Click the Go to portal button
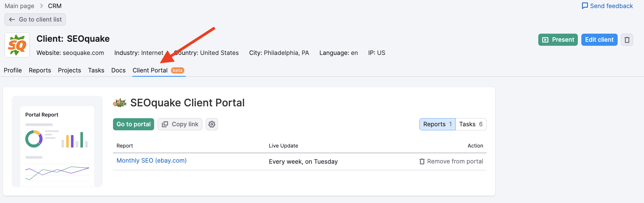 coord(133,124)
